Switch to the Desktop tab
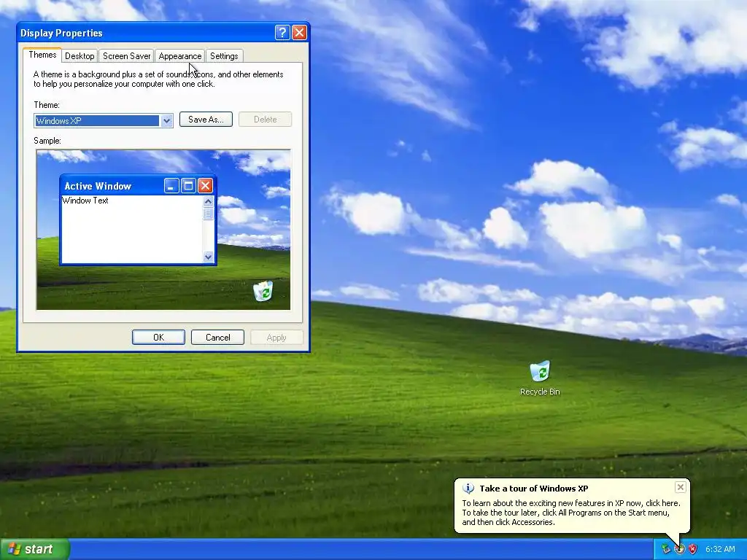The width and height of the screenshot is (747, 560). click(x=80, y=55)
